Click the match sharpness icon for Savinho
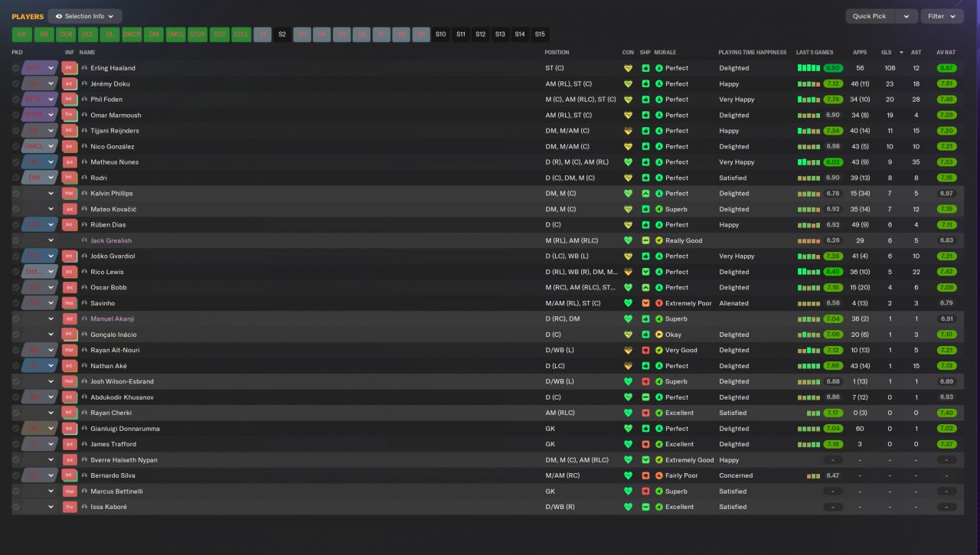 645,303
